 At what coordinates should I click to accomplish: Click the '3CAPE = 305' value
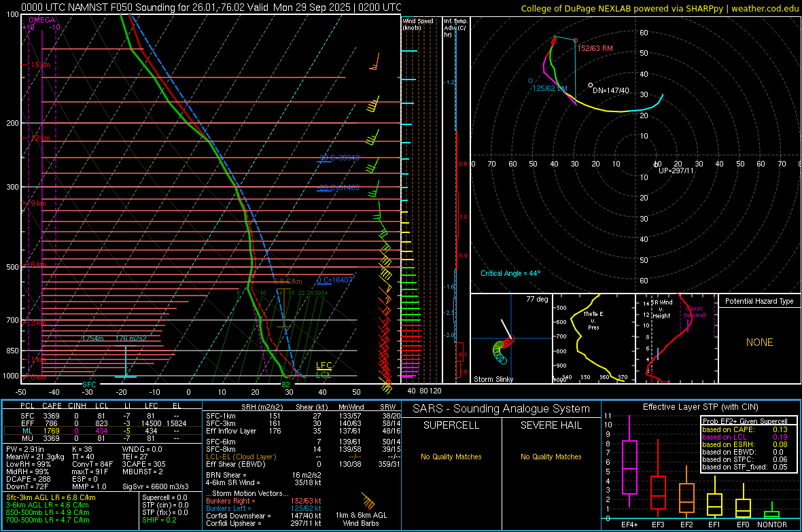(143, 465)
